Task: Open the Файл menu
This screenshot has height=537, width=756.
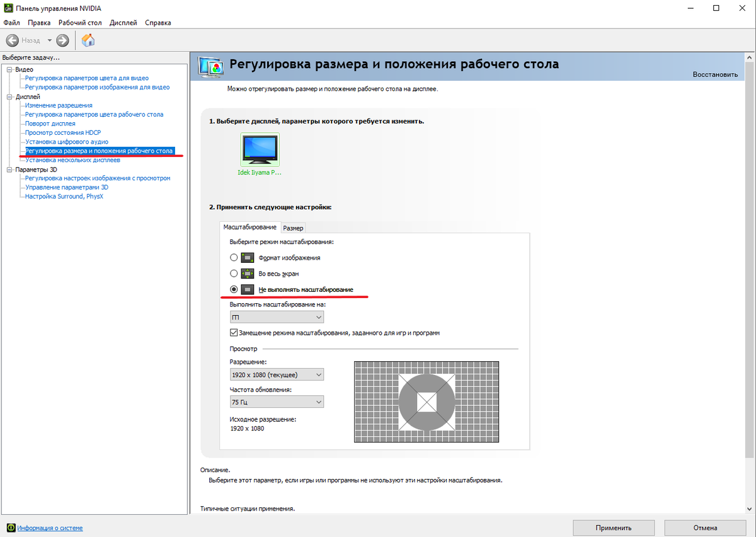Action: 12,23
